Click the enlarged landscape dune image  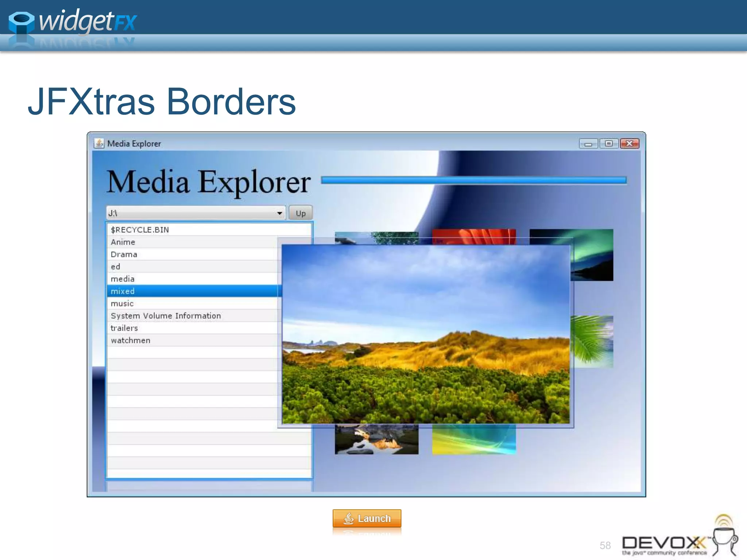[x=426, y=334]
